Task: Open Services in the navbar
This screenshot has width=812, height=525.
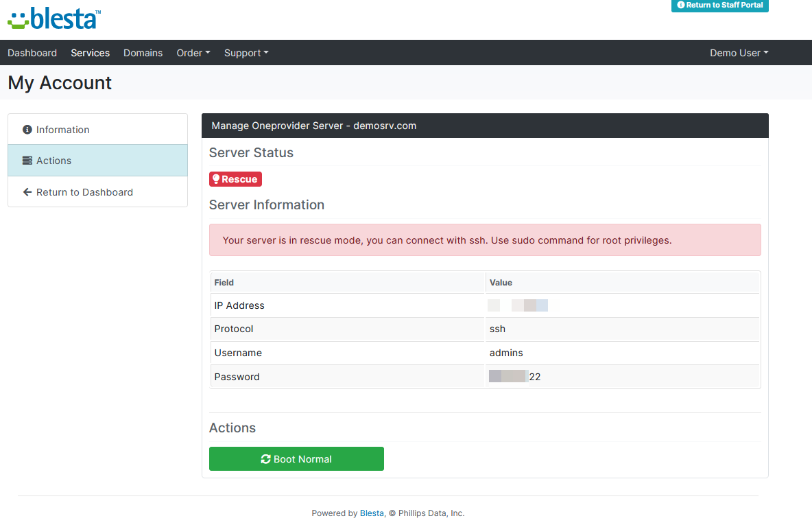Action: pos(90,53)
